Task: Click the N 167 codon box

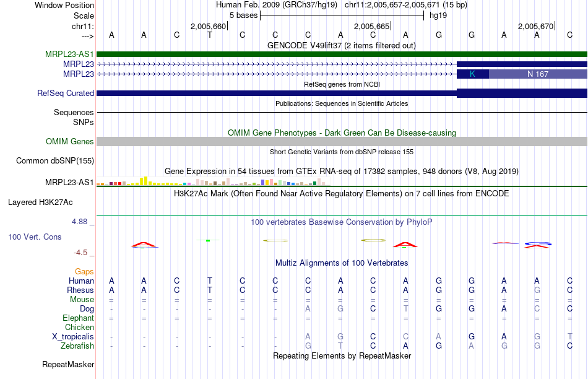Action: point(538,74)
